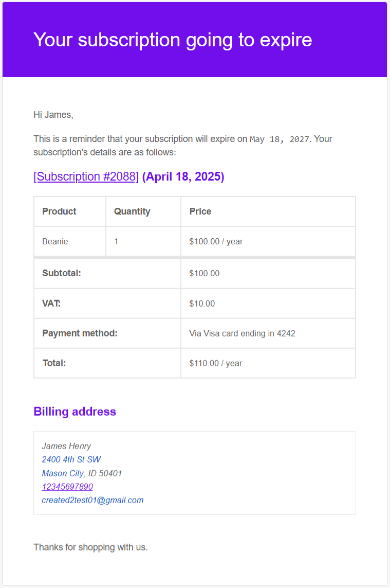390x588 pixels.
Task: Click the Billing address heading
Action: 75,412
